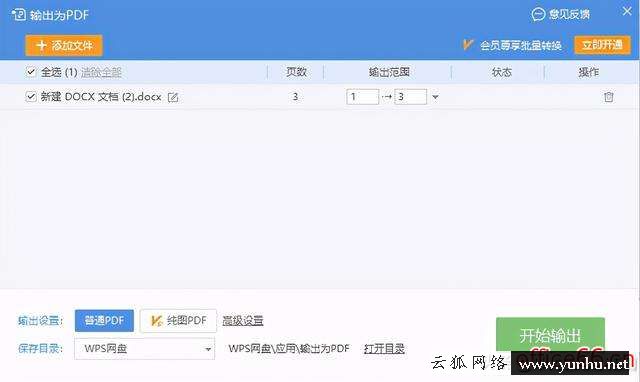Delete the file using the trash icon
The image size is (640, 382).
[609, 97]
